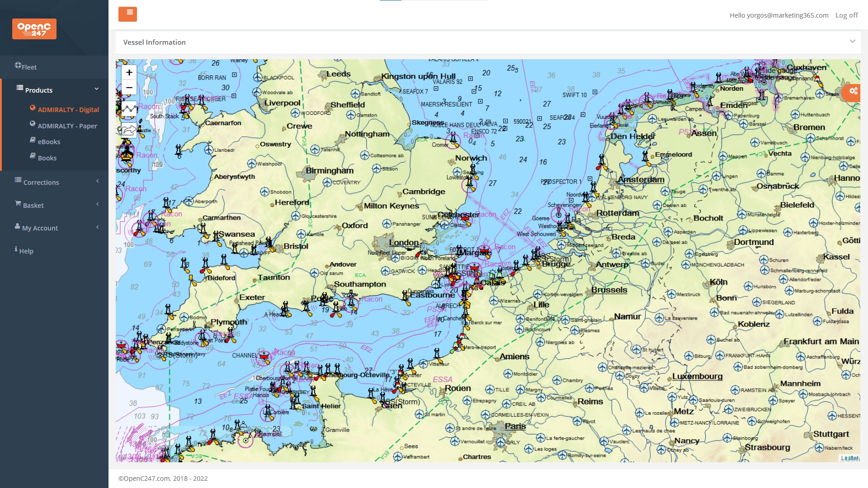Click the Leaflet attribution link on the map
This screenshot has height=488, width=868.
[x=850, y=458]
